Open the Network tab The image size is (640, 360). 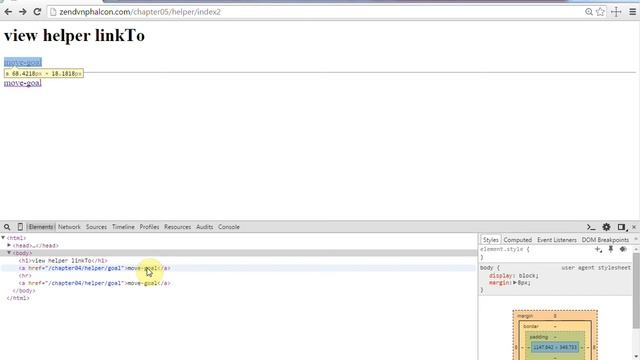(x=69, y=227)
